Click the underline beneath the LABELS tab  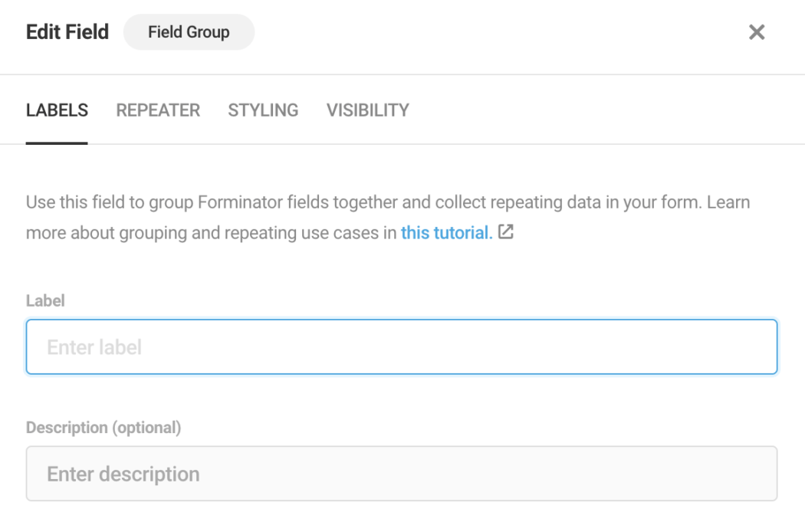point(57,143)
